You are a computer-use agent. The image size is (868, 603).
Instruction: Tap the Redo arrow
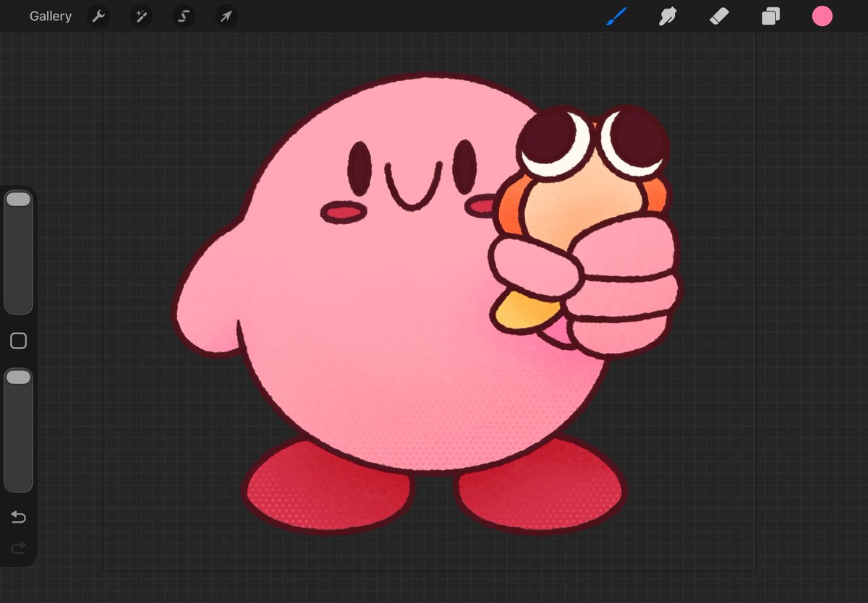click(18, 548)
